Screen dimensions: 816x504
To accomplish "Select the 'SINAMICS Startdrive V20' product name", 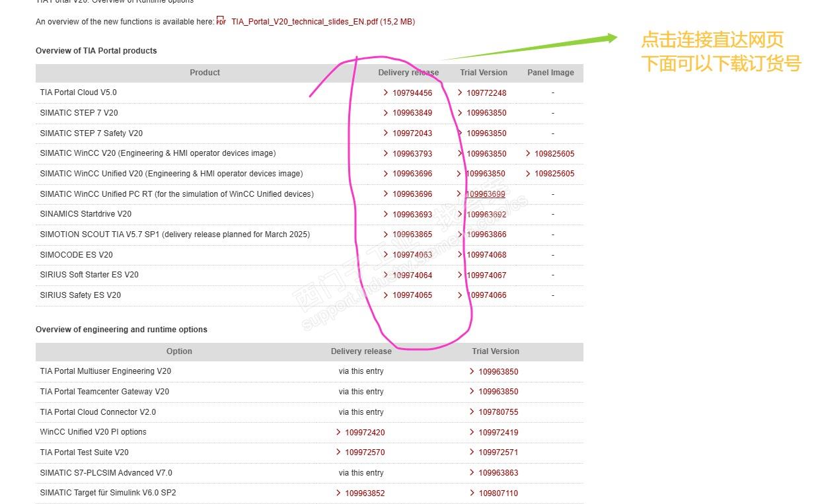I will (x=86, y=214).
